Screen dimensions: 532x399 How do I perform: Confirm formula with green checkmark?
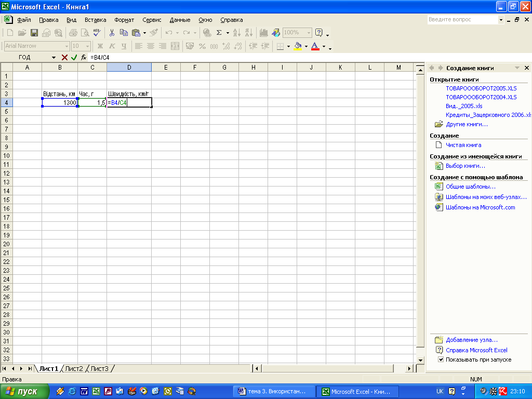point(74,57)
